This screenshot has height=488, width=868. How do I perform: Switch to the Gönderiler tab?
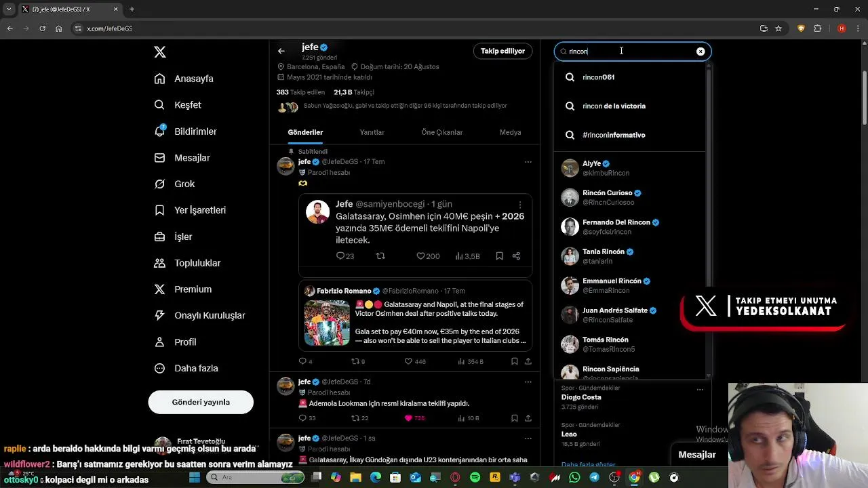[305, 132]
